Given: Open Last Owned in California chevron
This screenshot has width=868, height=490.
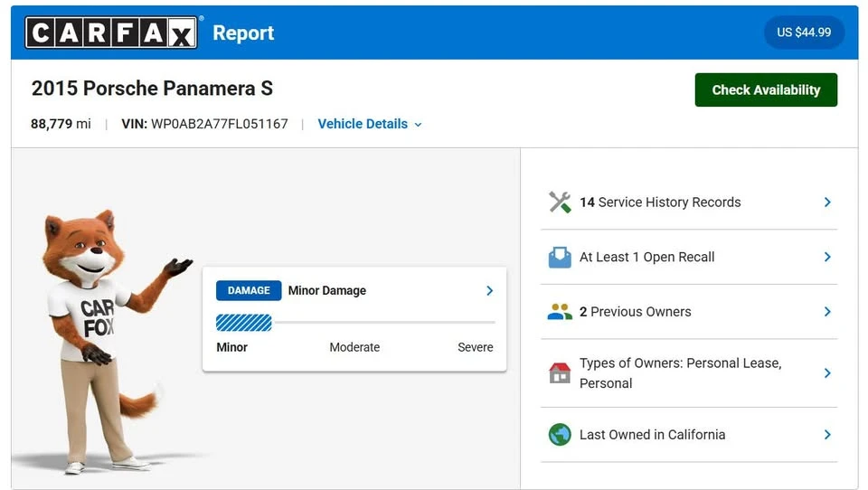Looking at the screenshot, I should click(827, 435).
